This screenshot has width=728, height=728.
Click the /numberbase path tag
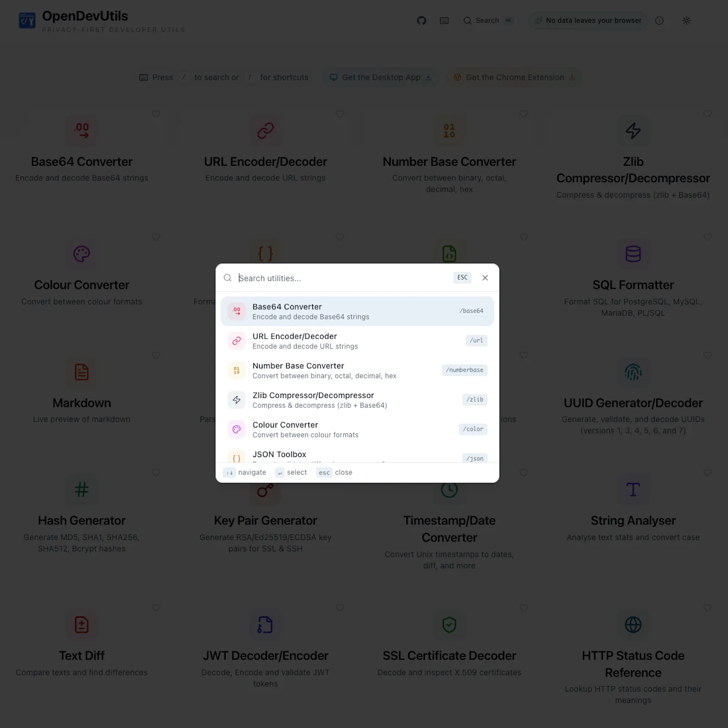click(x=465, y=370)
